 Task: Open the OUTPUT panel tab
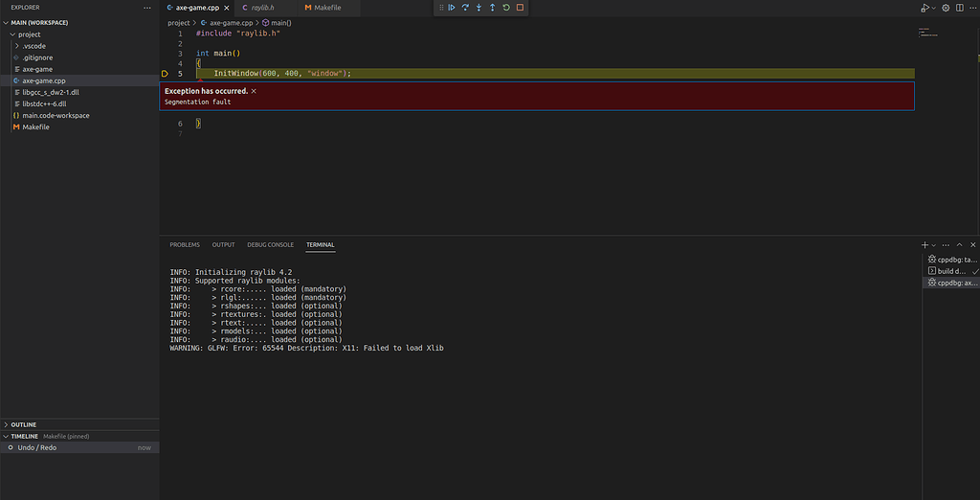pyautogui.click(x=223, y=244)
